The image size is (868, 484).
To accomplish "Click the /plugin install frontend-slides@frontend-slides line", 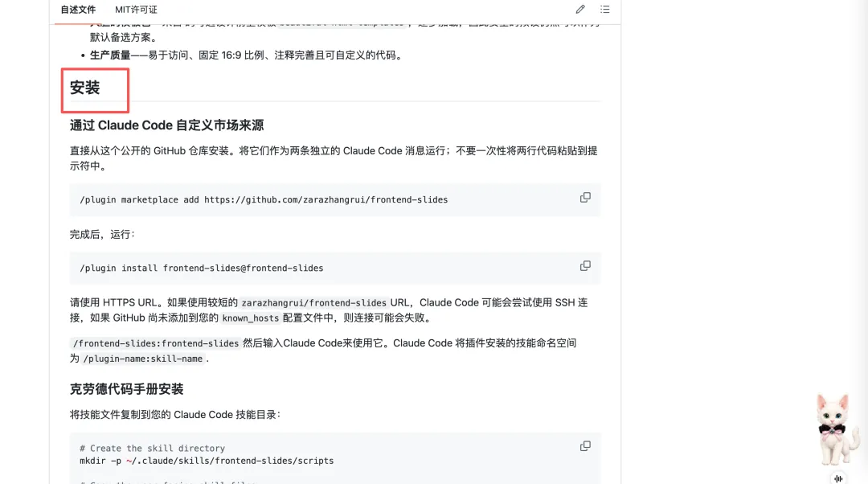I will 202,268.
